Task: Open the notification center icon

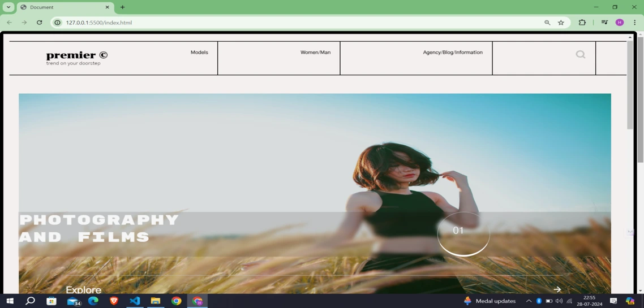Action: point(613,301)
